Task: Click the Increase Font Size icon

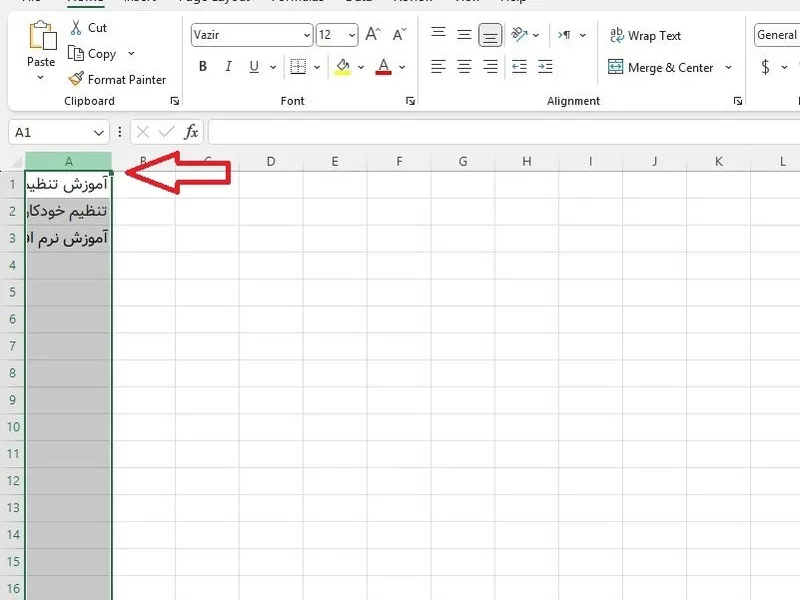Action: coord(373,34)
